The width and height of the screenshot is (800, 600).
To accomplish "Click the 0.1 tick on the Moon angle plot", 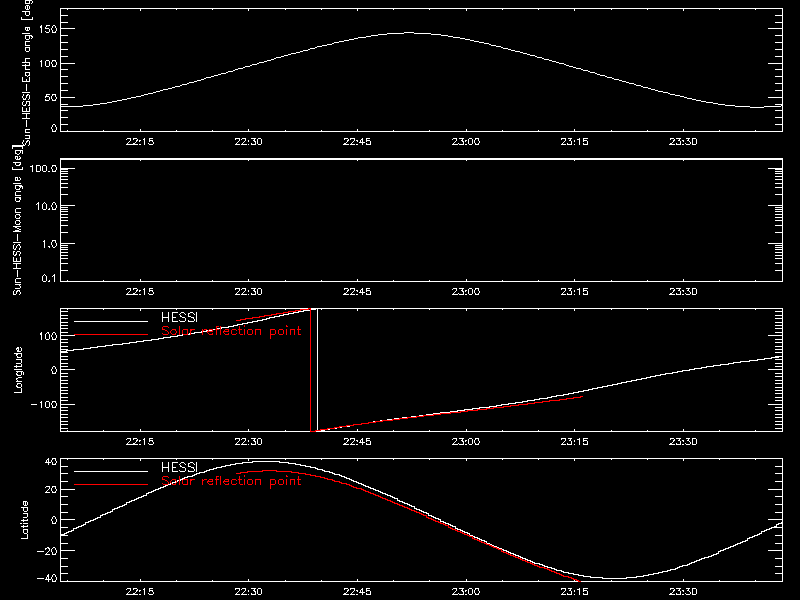I will click(x=49, y=279).
